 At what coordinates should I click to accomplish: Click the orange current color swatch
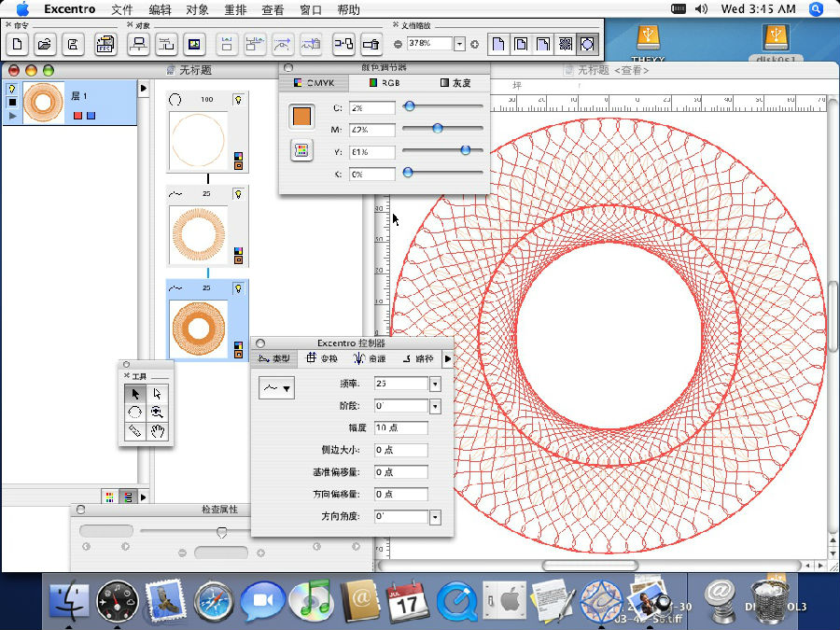pos(301,116)
